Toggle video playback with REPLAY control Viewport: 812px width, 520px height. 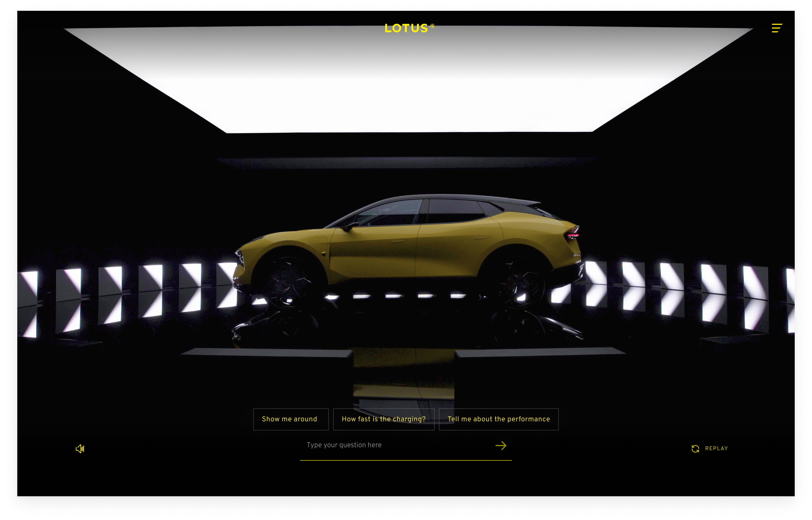[710, 449]
